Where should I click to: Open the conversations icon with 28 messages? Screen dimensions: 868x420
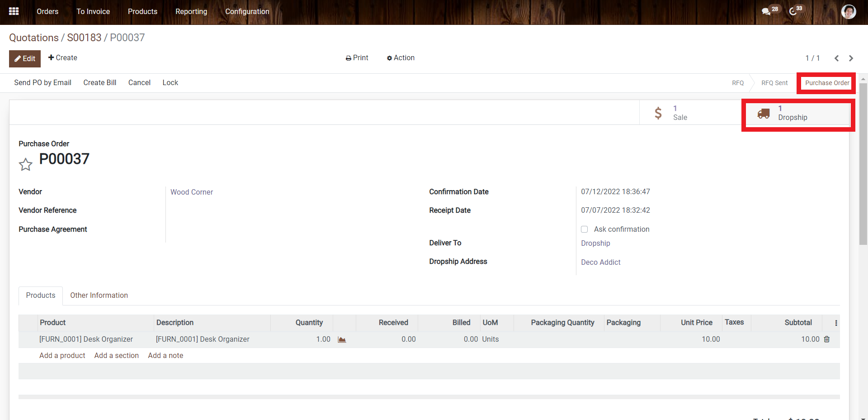(x=770, y=11)
